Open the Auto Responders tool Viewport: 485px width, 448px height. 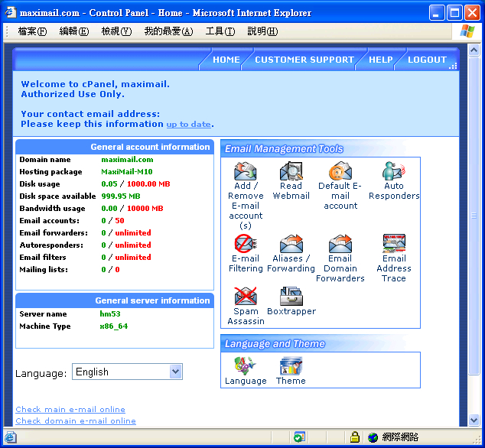394,171
